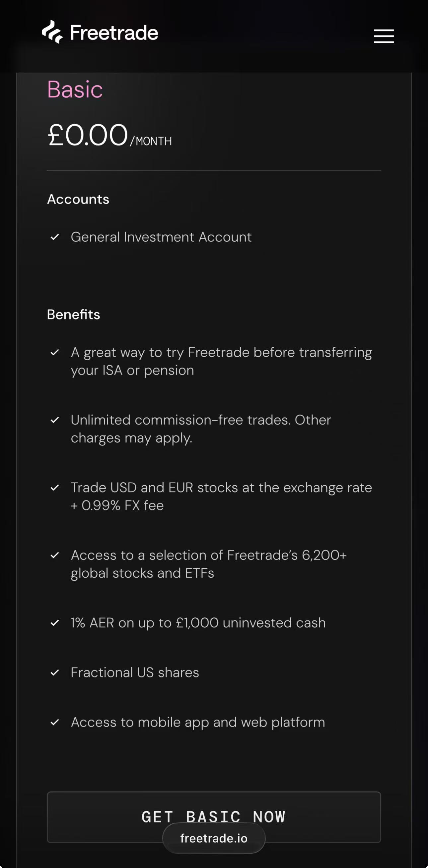Click the checkmark beside 6,200+ global stocks
Image resolution: width=428 pixels, height=868 pixels.
click(55, 555)
